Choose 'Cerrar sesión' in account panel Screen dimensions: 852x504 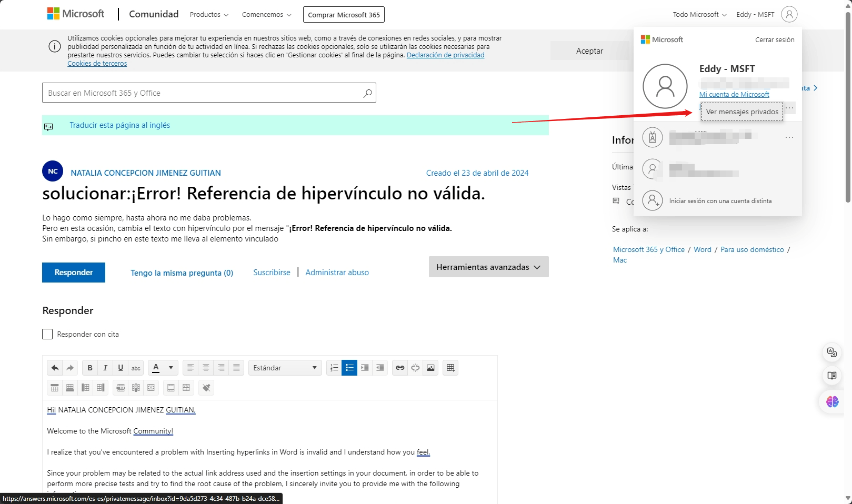coord(775,40)
